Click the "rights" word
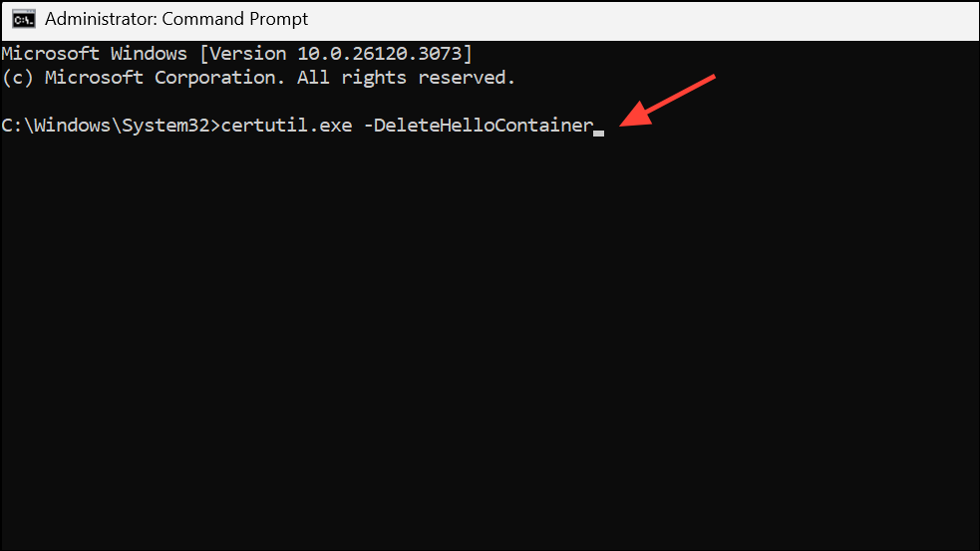Image resolution: width=980 pixels, height=551 pixels. 373,78
